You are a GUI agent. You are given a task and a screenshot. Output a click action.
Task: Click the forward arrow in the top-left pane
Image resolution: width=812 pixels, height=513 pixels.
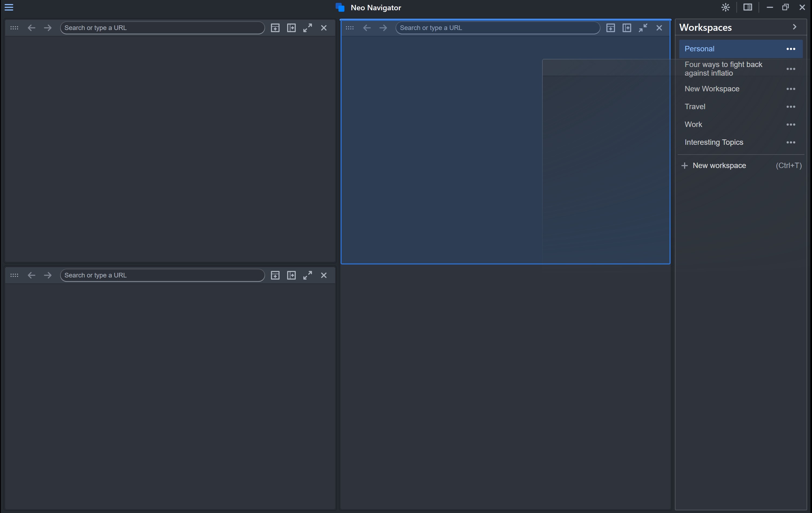click(47, 28)
